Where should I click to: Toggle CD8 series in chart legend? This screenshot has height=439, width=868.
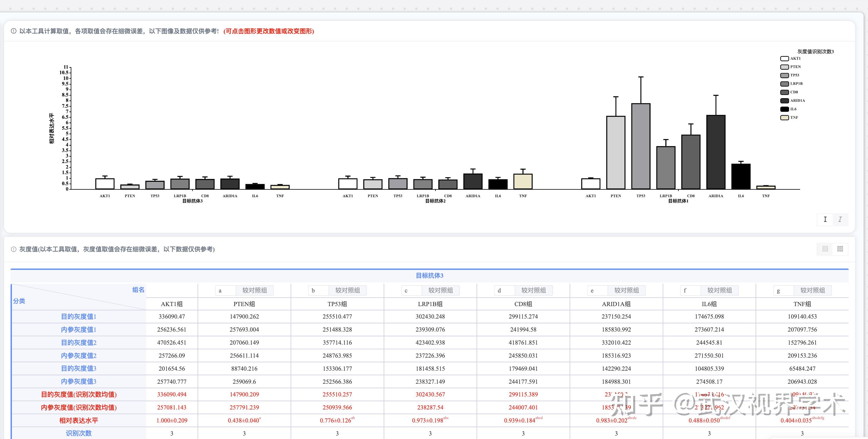[794, 92]
